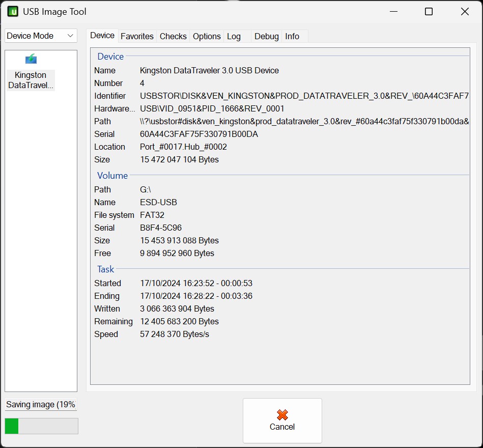Click volume name 'ESD-USB'
Screen dimensions: 483x448
tap(158, 203)
